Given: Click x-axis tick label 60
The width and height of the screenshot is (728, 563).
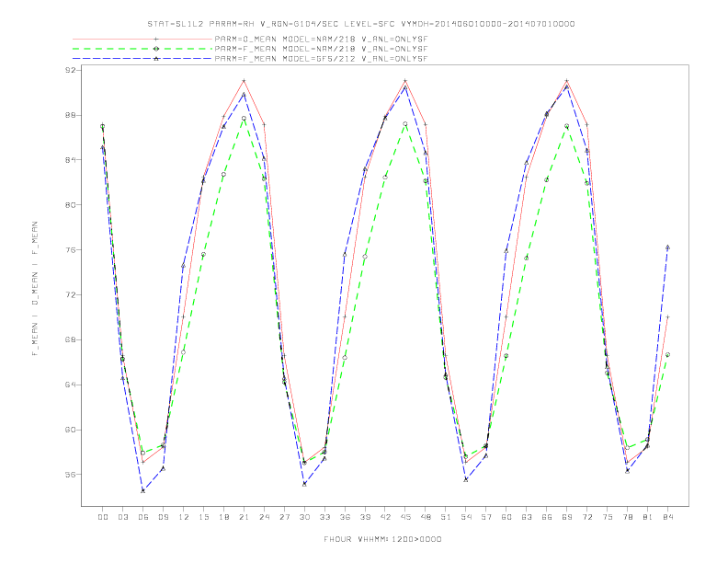Looking at the screenshot, I should [506, 517].
